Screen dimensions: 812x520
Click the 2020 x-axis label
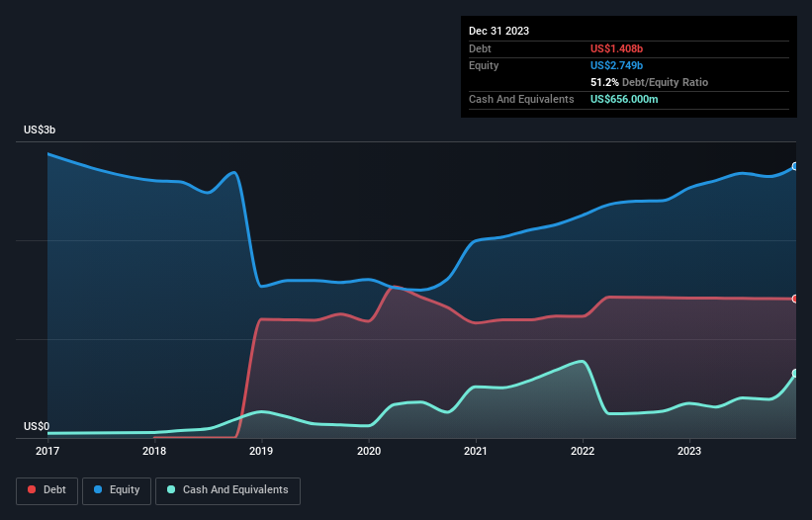[369, 451]
